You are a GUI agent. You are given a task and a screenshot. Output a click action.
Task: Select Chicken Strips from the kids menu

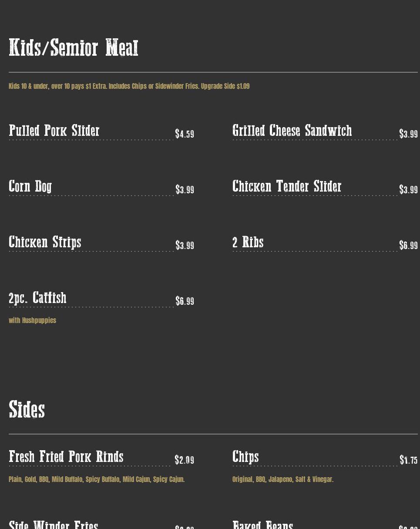(45, 242)
